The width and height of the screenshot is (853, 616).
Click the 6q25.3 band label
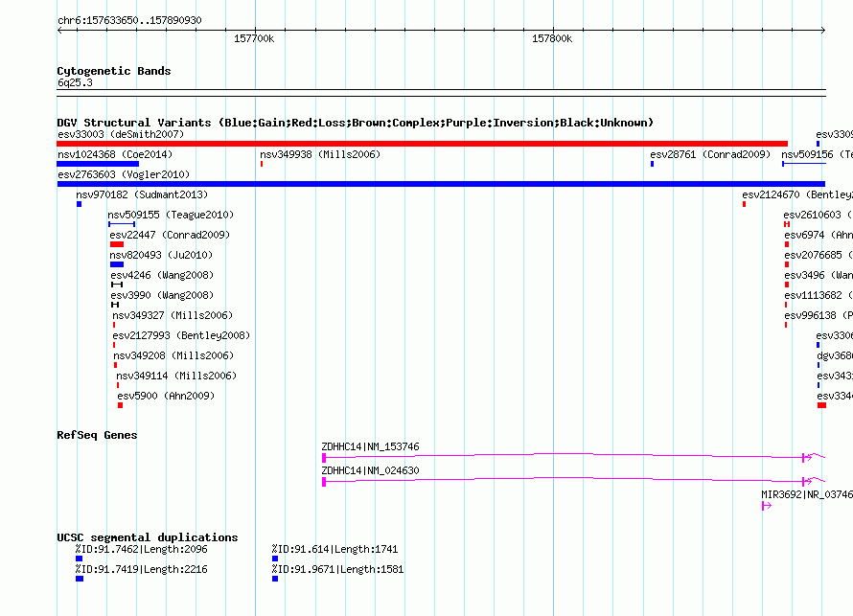click(x=75, y=82)
